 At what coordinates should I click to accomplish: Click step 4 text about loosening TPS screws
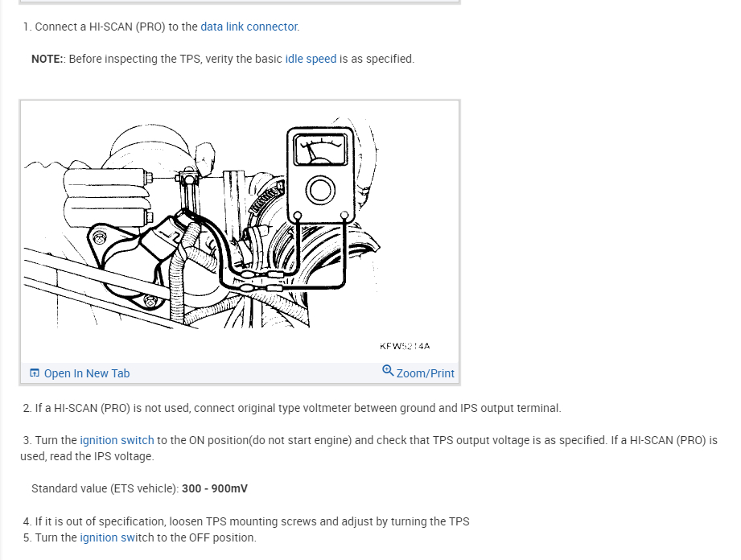(246, 521)
